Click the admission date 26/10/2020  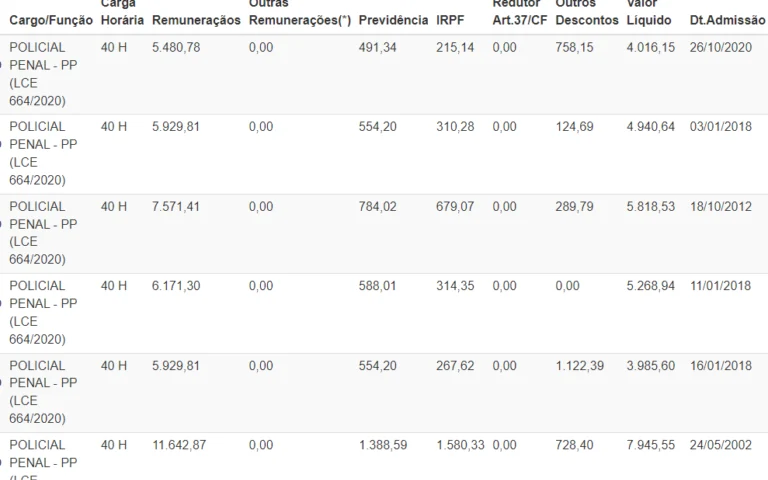click(720, 47)
